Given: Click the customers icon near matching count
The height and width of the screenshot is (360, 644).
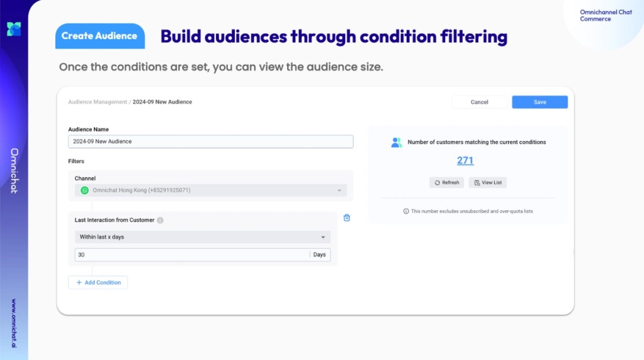Looking at the screenshot, I should click(x=397, y=142).
